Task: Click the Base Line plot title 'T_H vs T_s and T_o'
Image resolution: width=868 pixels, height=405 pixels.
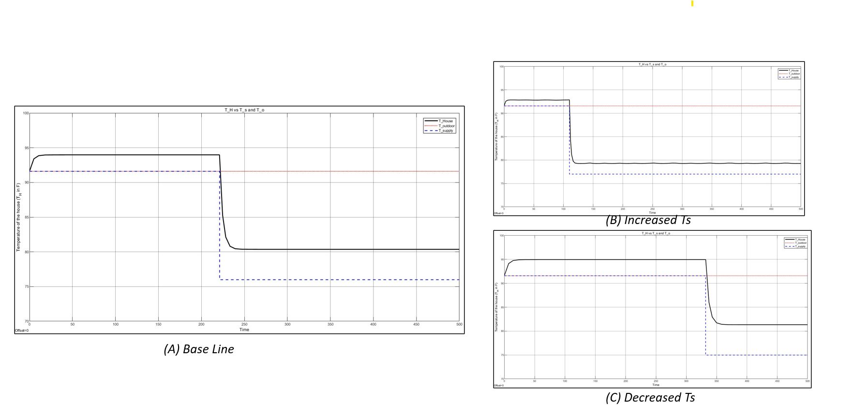Action: (244, 110)
